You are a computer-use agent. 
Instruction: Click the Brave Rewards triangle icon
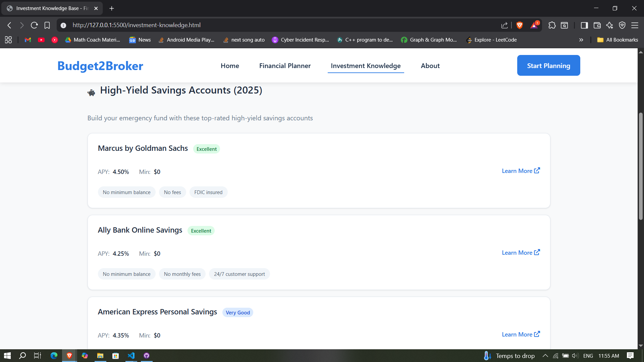tap(534, 25)
